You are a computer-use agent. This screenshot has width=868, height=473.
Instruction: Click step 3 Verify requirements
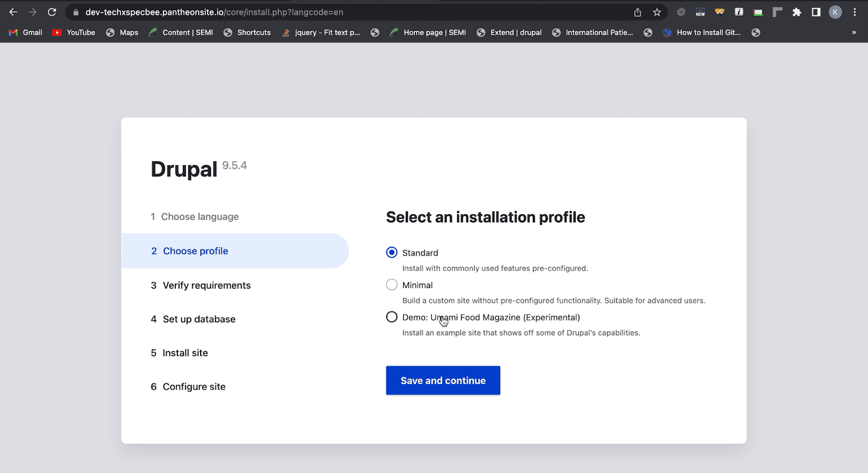click(201, 285)
